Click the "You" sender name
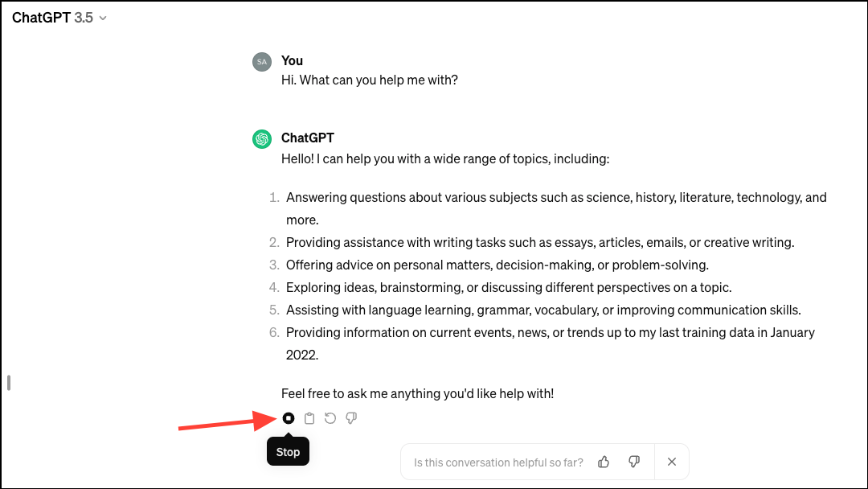This screenshot has width=868, height=489. click(292, 60)
